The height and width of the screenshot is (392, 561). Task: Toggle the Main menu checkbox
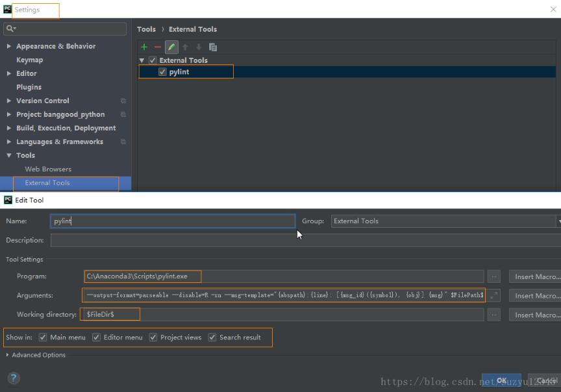(x=43, y=337)
